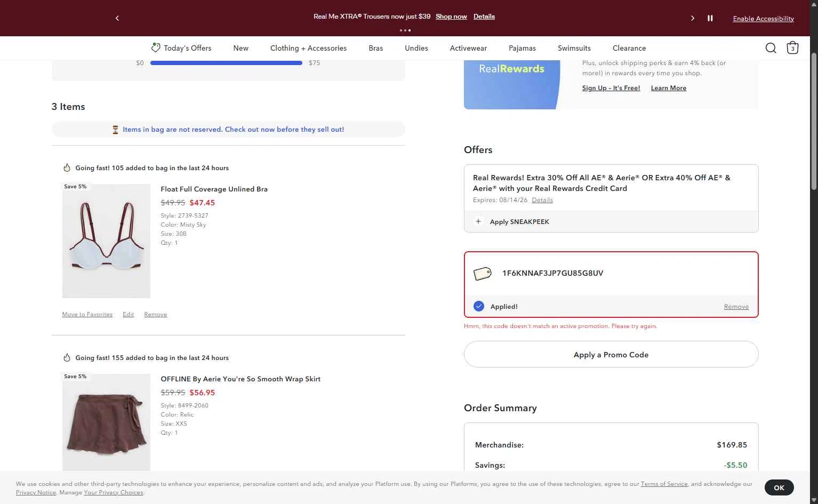Click the Order Summary heading
Screen dimensions: 818x504
tap(500, 408)
